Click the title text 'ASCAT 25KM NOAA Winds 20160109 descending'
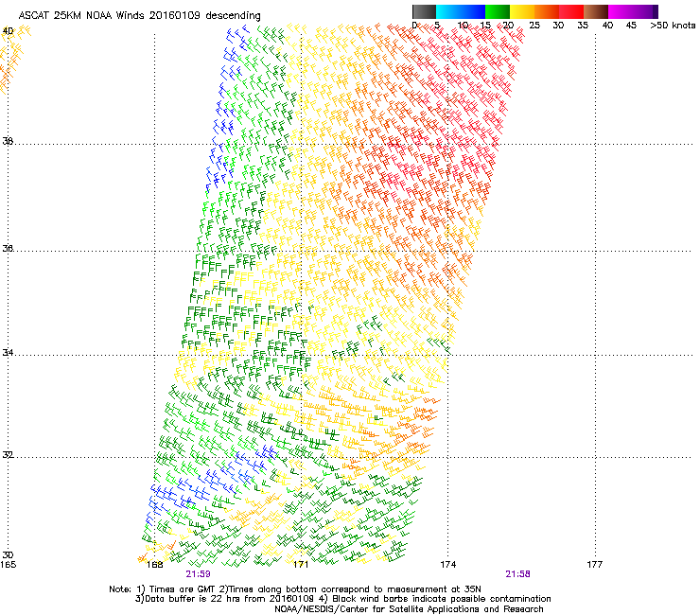 coord(139,16)
